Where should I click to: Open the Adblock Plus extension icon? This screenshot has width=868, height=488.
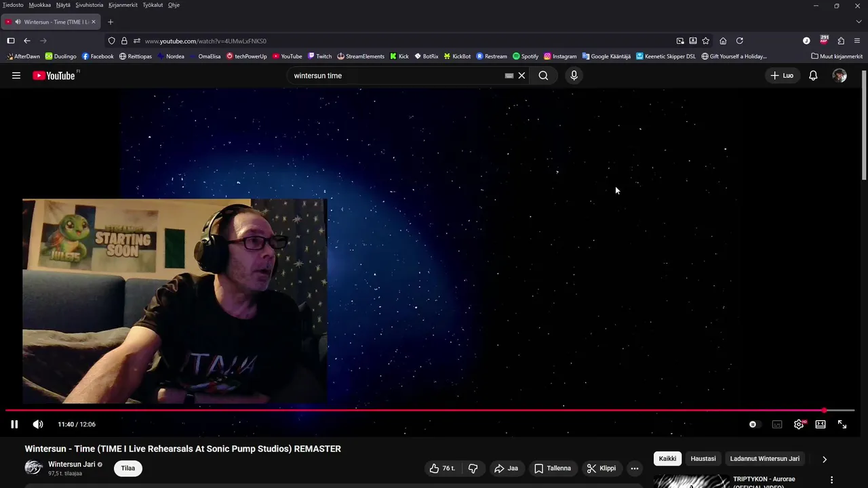(x=824, y=40)
